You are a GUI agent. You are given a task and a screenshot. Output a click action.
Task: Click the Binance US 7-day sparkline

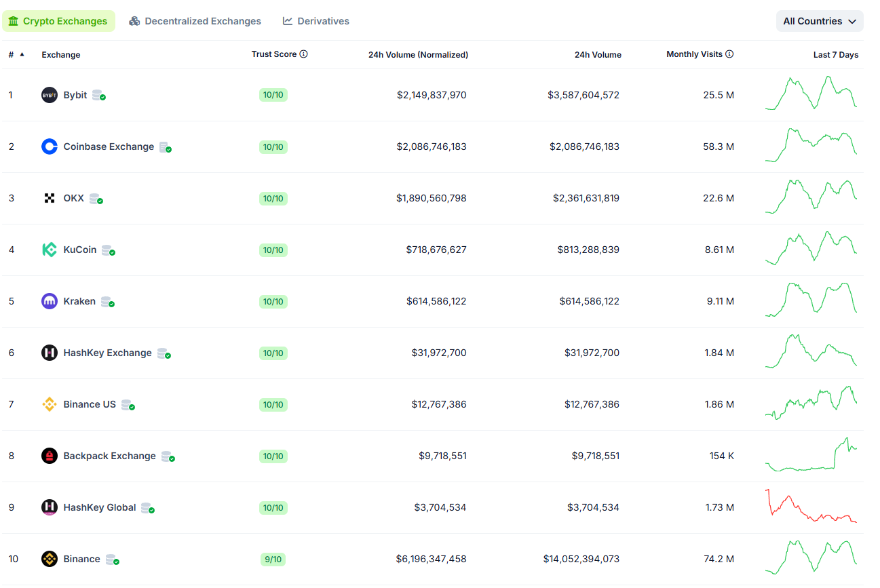click(x=811, y=403)
